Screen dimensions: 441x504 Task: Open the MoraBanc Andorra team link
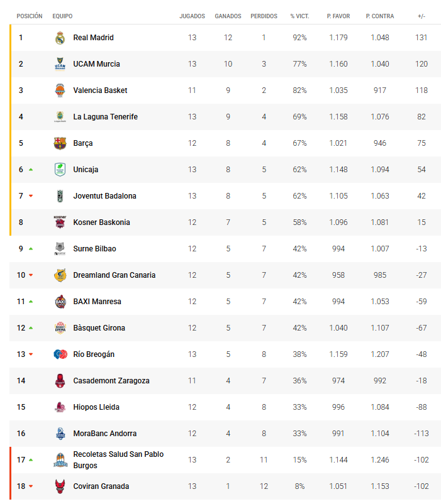pyautogui.click(x=104, y=434)
